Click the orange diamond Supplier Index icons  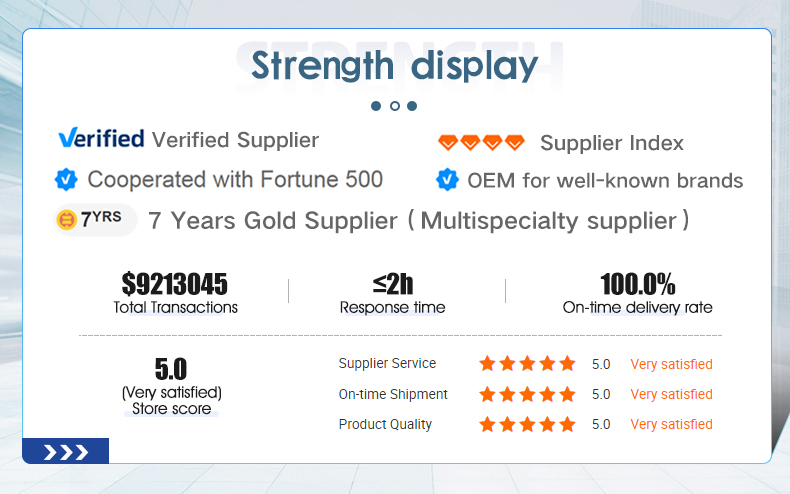(x=481, y=143)
